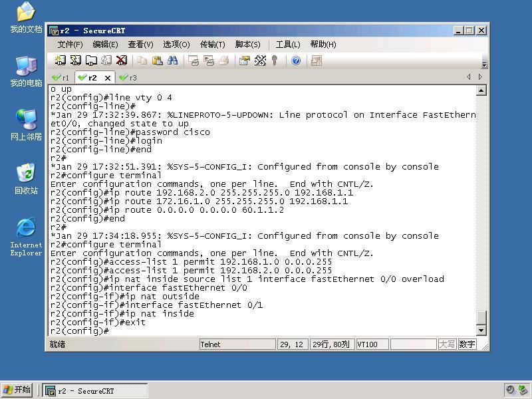
Task: Click the 'line vty 0 4' terminal line
Action: tap(111, 98)
